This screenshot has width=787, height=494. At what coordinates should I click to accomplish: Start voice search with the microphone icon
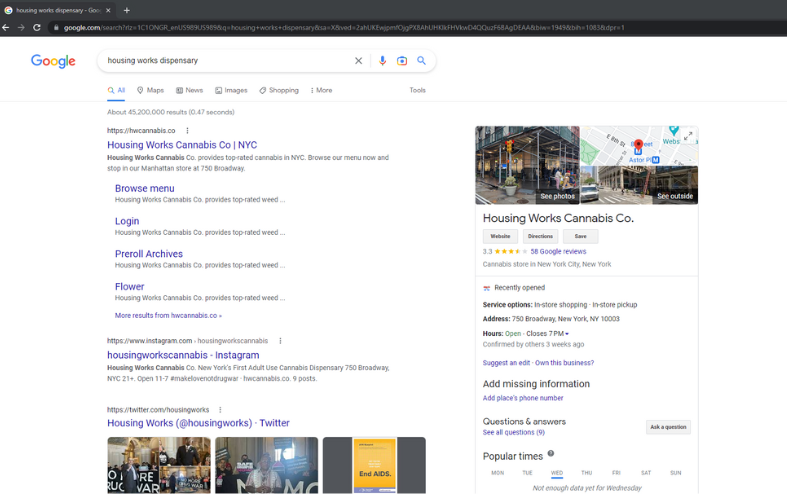tap(382, 61)
